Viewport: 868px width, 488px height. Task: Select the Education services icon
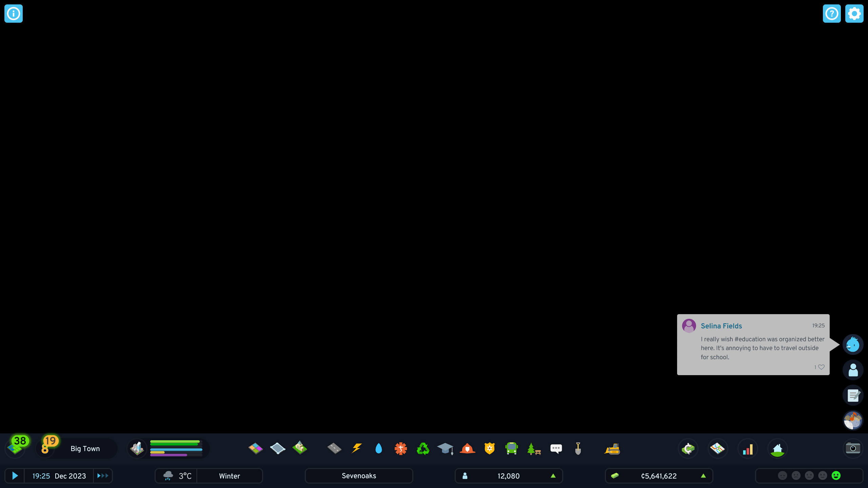(x=445, y=448)
